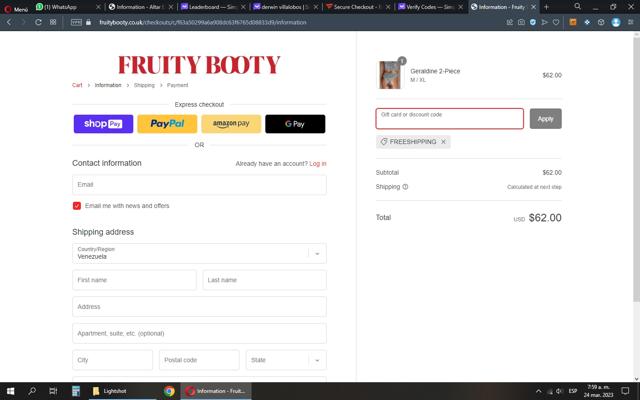Viewport: 640px width, 400px height.
Task: Open the easy setup sliders icon
Action: [x=631, y=22]
